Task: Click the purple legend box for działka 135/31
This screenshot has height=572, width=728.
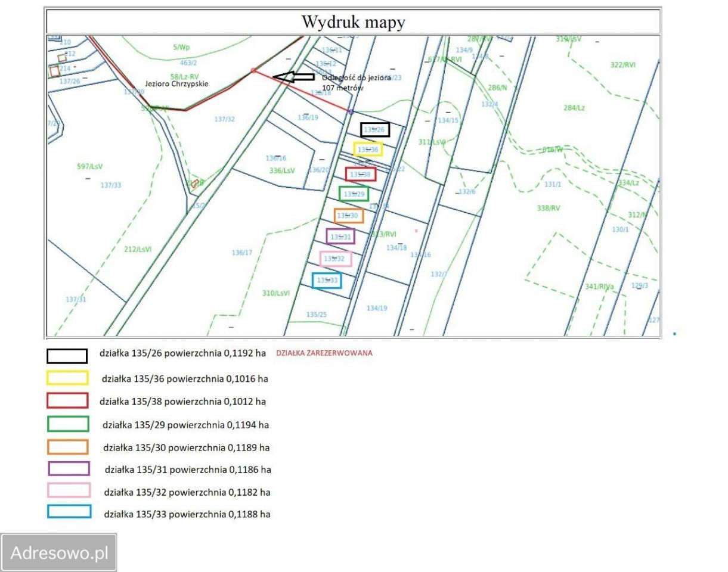Action: click(x=69, y=468)
